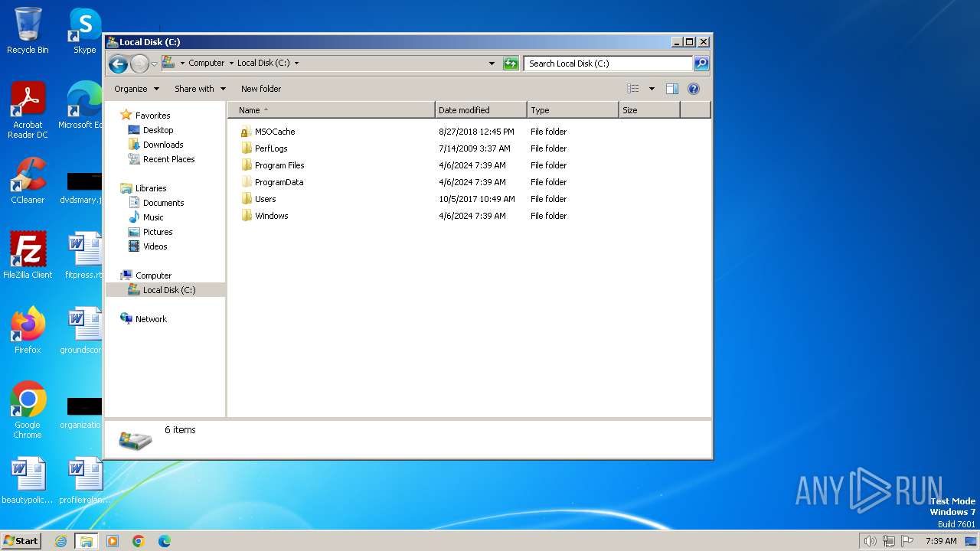Click the volume speaker tray icon
980x551 pixels.
pyautogui.click(x=870, y=541)
